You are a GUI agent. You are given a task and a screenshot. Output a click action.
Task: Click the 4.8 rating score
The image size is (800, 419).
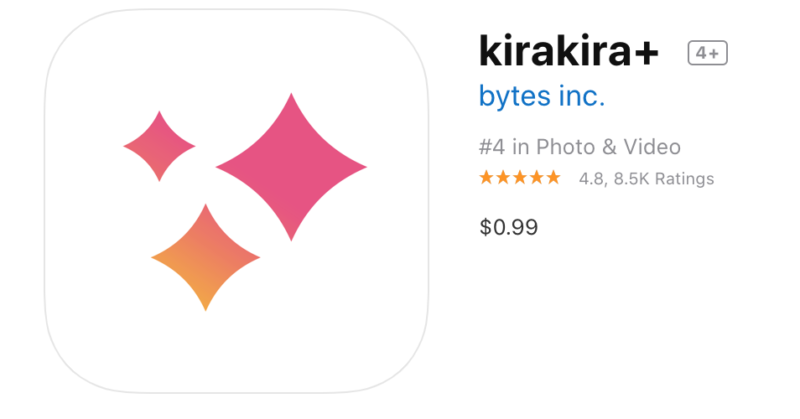(591, 179)
